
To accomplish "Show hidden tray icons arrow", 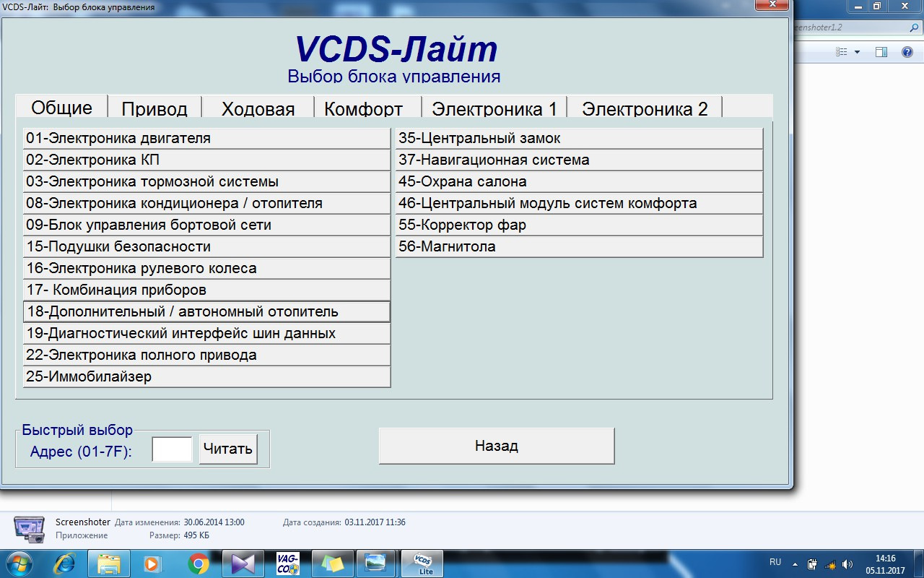I will tap(796, 564).
